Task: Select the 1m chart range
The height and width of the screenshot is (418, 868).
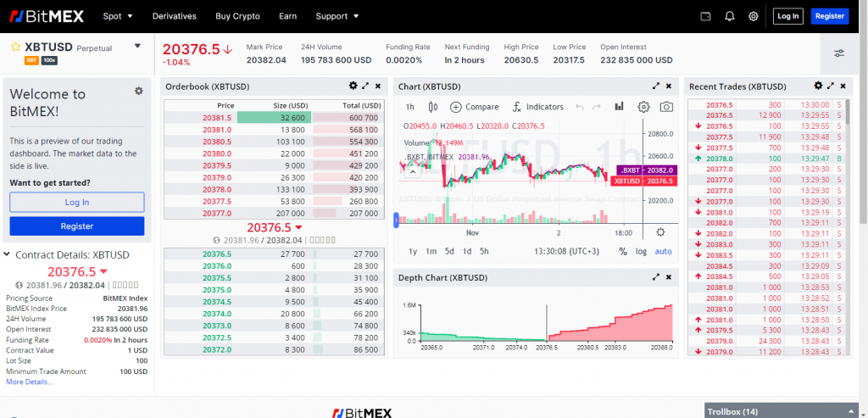Action: point(431,251)
